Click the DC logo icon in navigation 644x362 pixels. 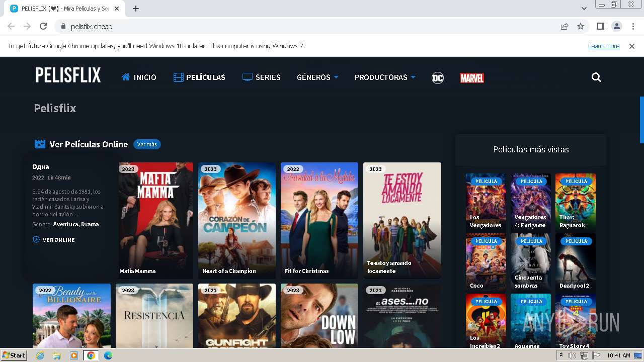click(438, 77)
